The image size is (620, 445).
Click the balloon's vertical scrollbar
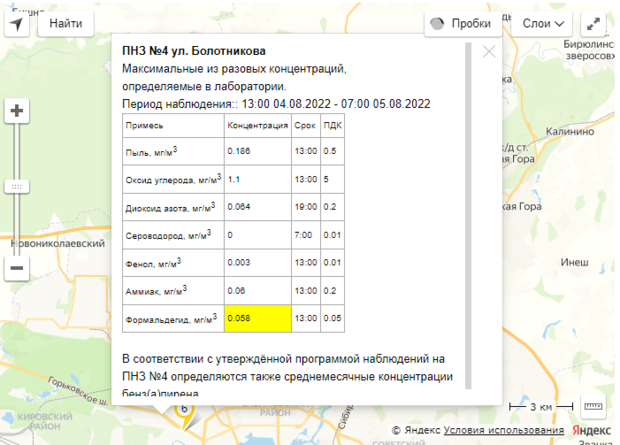point(469,220)
